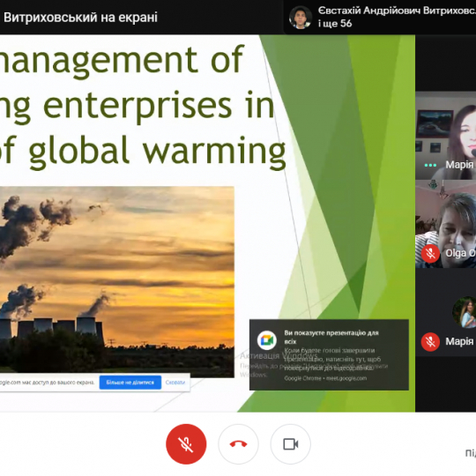Click the 'Більше не ділитися' stop sharing button
This screenshot has width=476, height=476.
point(130,383)
